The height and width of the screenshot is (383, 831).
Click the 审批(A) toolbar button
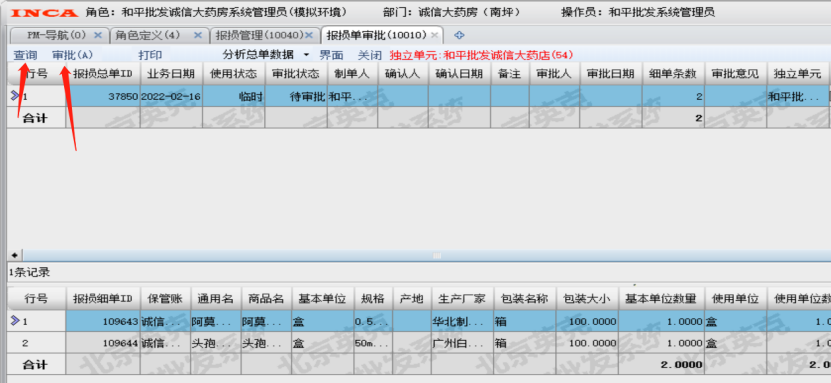(x=73, y=55)
